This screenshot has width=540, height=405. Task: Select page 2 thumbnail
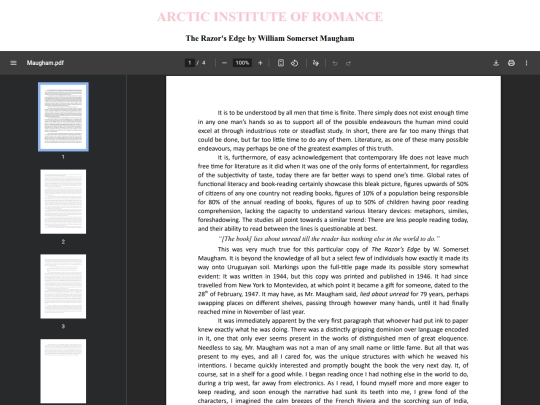tap(63, 202)
